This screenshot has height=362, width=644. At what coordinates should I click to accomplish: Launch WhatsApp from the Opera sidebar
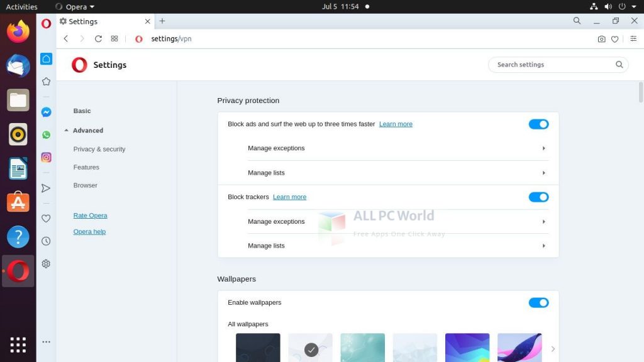(46, 134)
